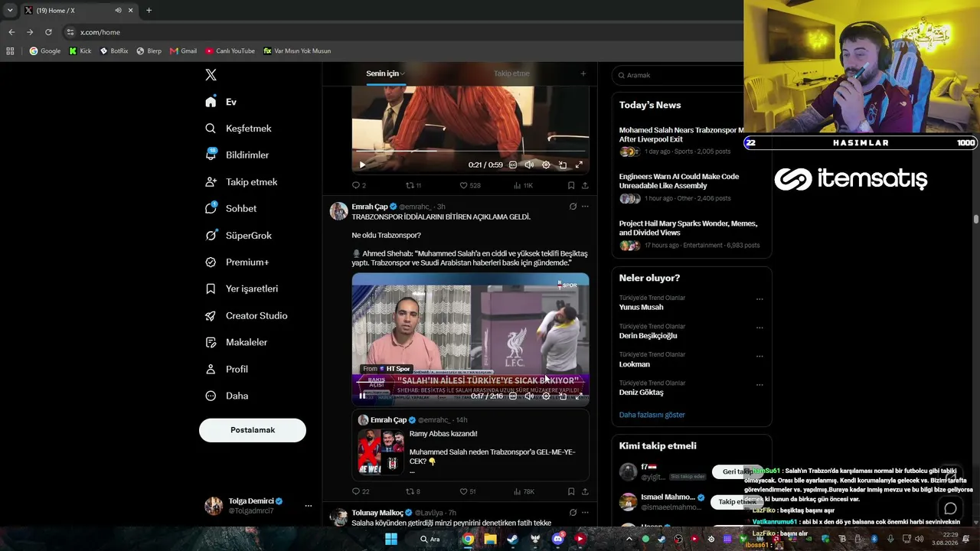Enter fullscreen on the HT Spor video

click(x=579, y=396)
